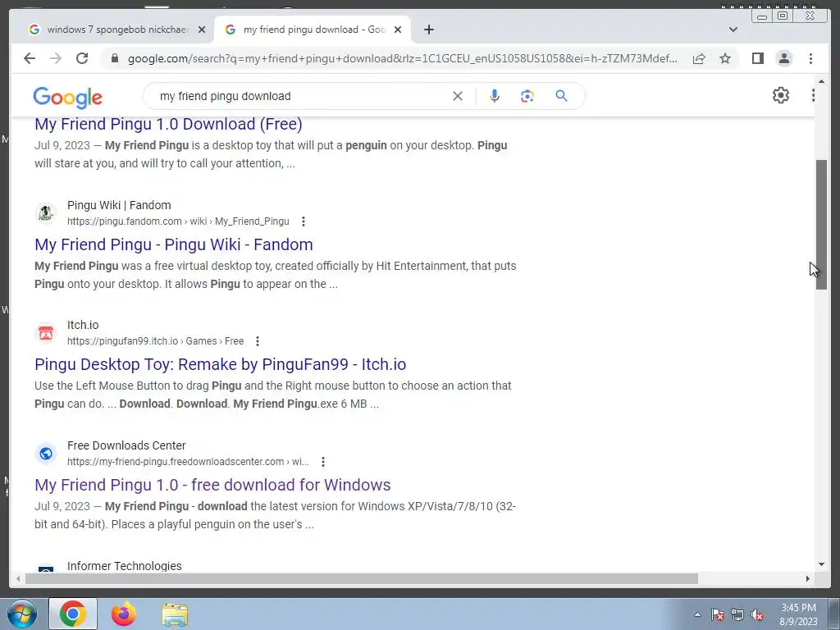Go to the Google logo homepage

point(67,97)
